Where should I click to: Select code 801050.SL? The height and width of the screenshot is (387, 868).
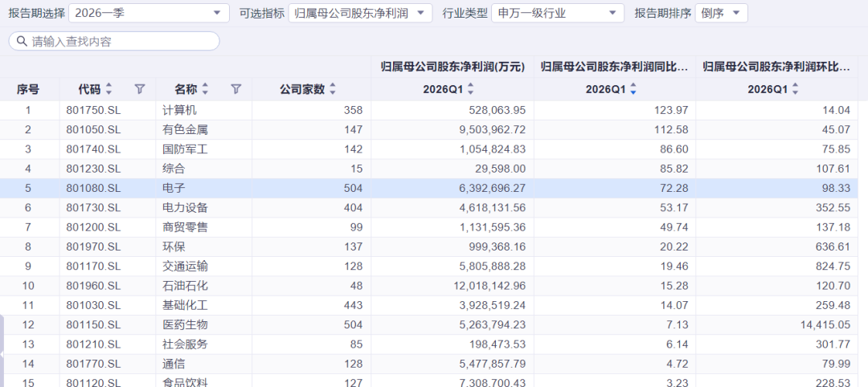[x=93, y=130]
